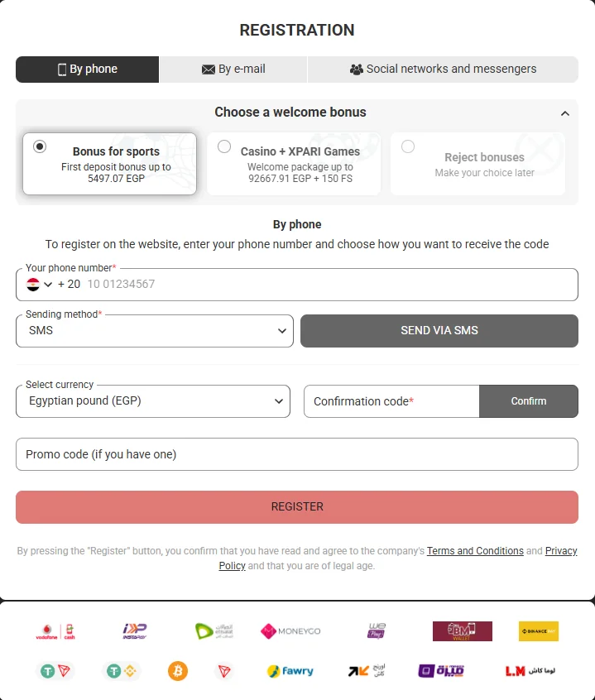The width and height of the screenshot is (595, 700).
Task: Select the Casino + XPARI Games bonus
Action: tap(294, 164)
